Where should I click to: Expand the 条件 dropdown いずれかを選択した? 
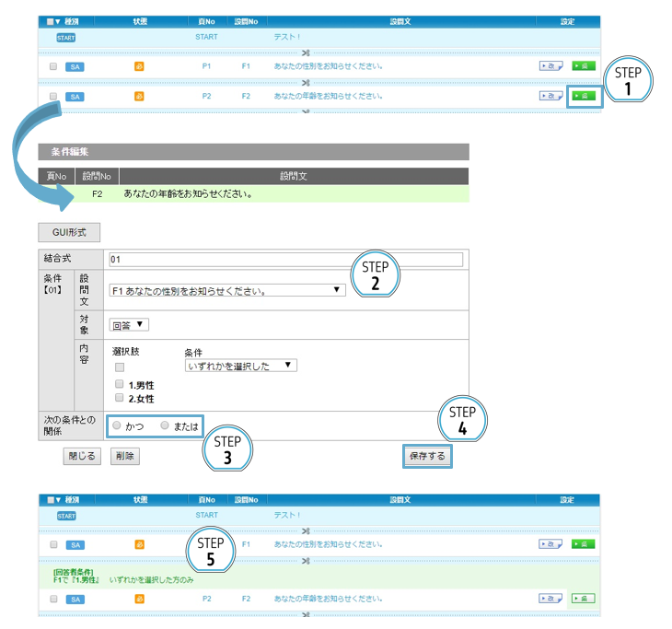pyautogui.click(x=240, y=366)
